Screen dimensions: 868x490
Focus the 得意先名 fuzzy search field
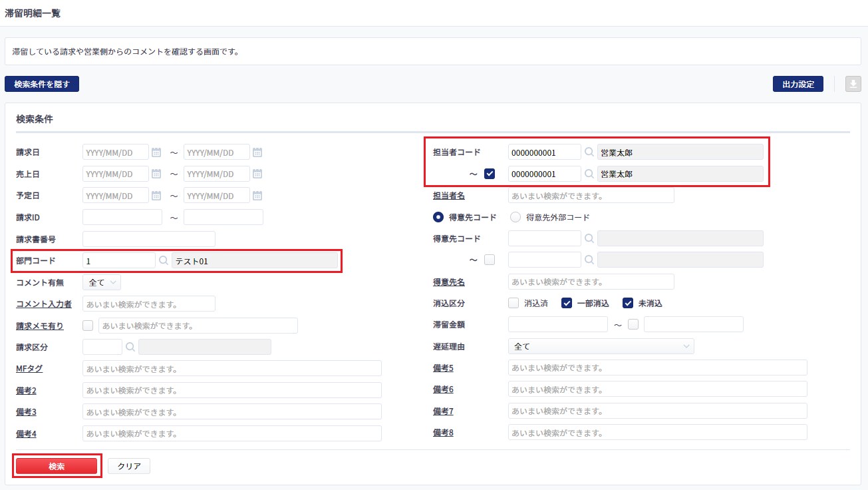tap(591, 282)
